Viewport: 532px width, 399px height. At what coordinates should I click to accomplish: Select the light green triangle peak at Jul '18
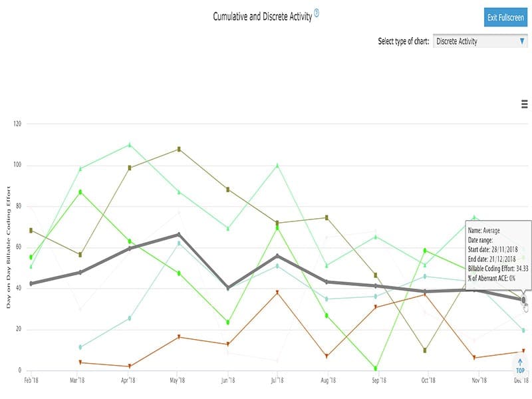(277, 165)
